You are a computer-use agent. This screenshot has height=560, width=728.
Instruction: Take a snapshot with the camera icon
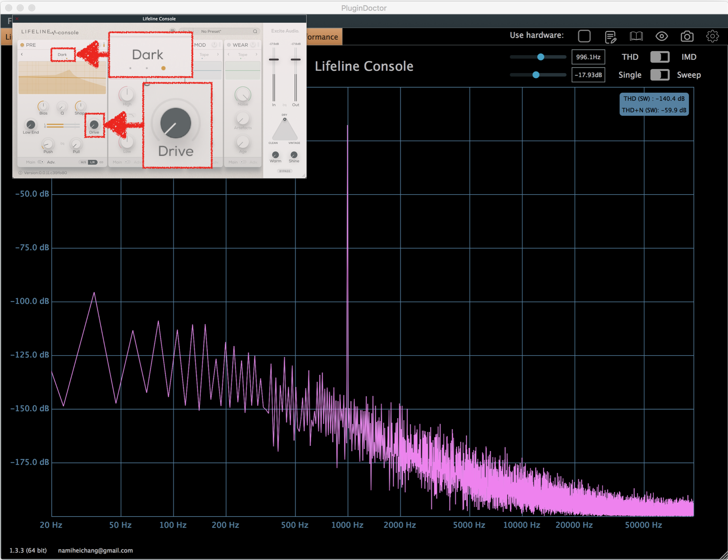(x=687, y=36)
